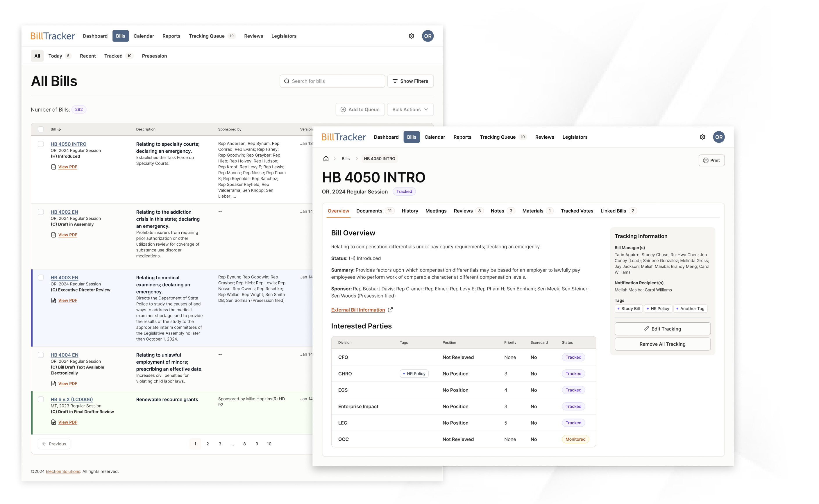Viewport: 819px width, 504px height.
Task: Click home icon in breadcrumb
Action: pyautogui.click(x=326, y=159)
